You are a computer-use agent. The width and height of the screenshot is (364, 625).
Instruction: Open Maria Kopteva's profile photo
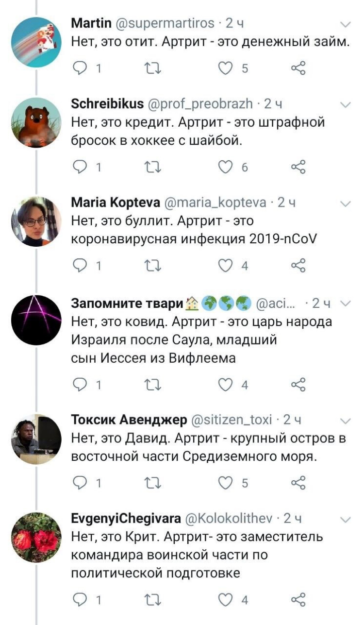coord(35,221)
